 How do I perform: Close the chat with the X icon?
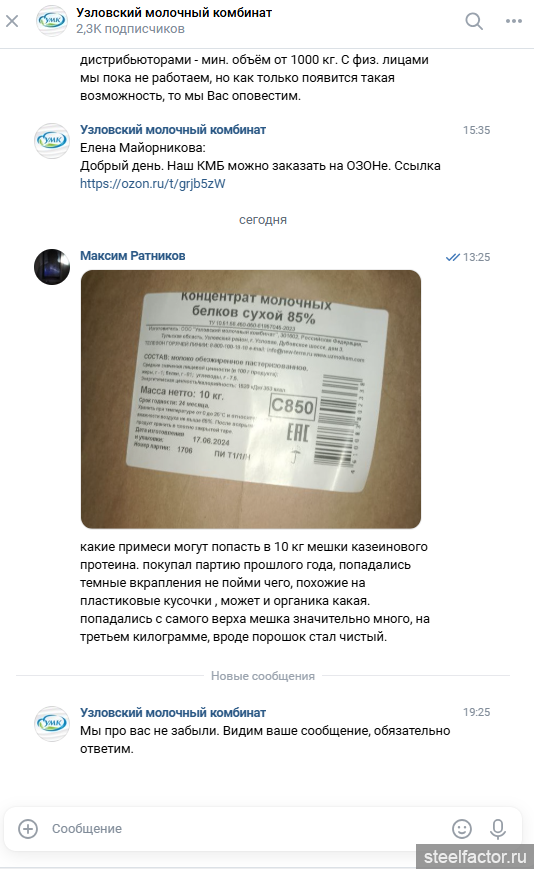[x=12, y=21]
